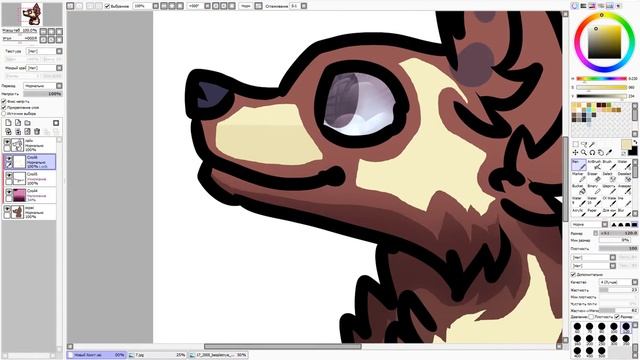Viewport: 640px width, 360px height.
Task: Hide the topmost лайн layer
Action: tap(7, 142)
